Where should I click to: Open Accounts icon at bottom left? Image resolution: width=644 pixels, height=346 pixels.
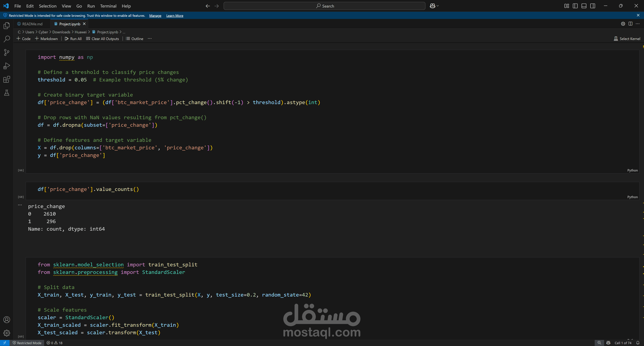click(7, 320)
